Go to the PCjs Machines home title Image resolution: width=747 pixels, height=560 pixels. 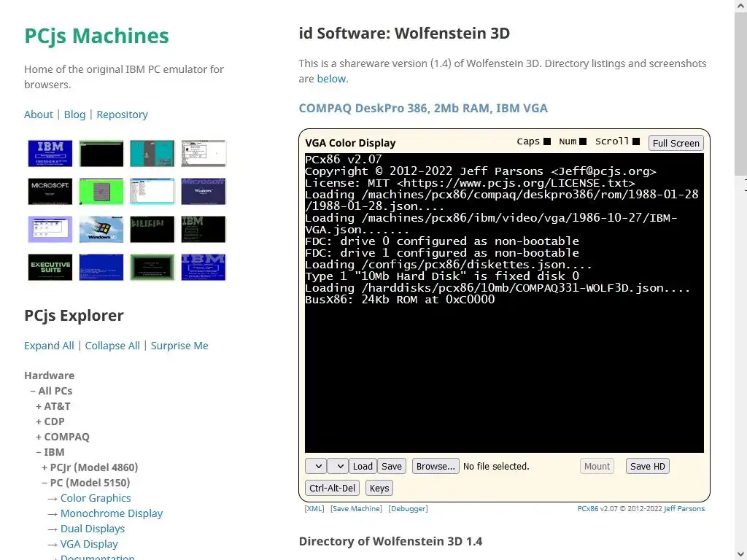tap(96, 36)
